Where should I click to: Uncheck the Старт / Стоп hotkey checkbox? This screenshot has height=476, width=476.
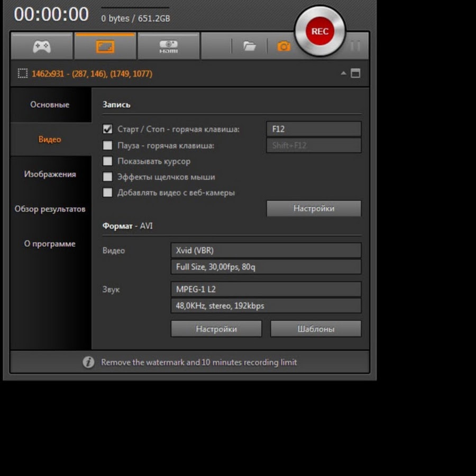tap(108, 129)
